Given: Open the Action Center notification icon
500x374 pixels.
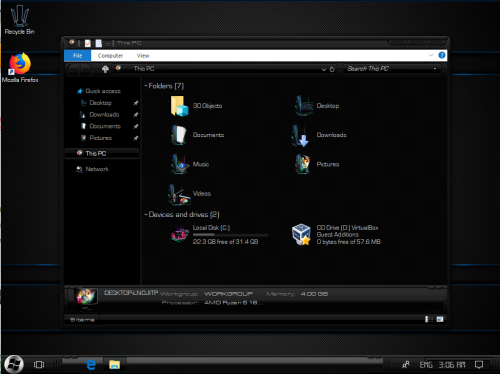Looking at the screenshot, I should tap(479, 365).
